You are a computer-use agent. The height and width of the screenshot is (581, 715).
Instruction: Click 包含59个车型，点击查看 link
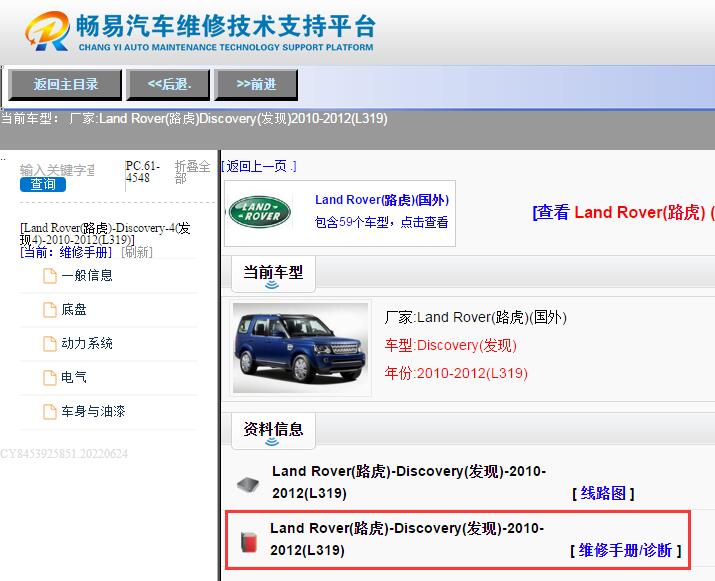(x=382, y=223)
